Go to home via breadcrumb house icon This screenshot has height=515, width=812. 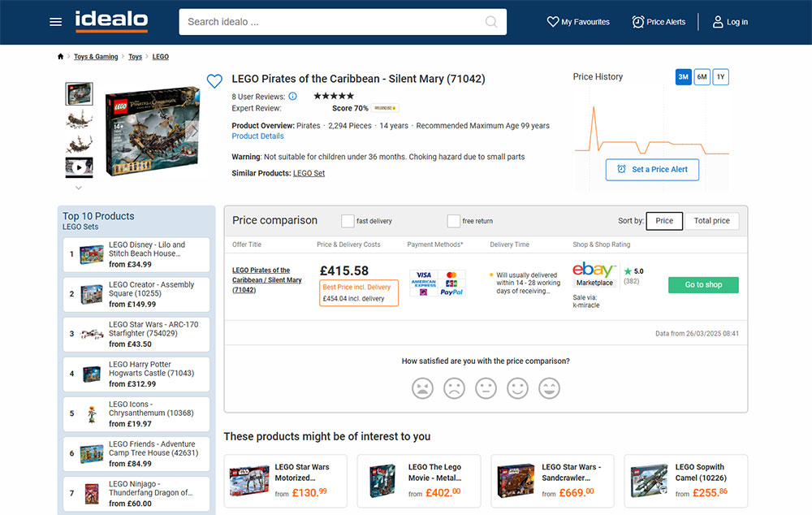(x=61, y=57)
